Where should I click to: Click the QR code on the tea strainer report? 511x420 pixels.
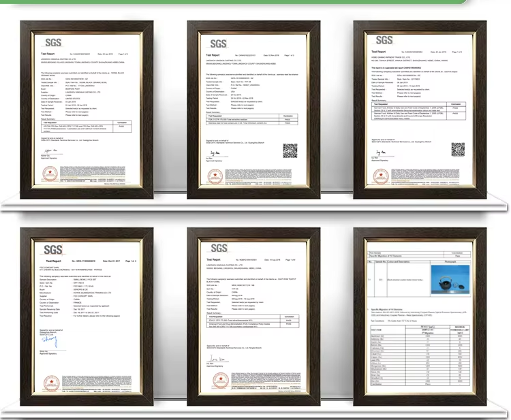pyautogui.click(x=290, y=150)
